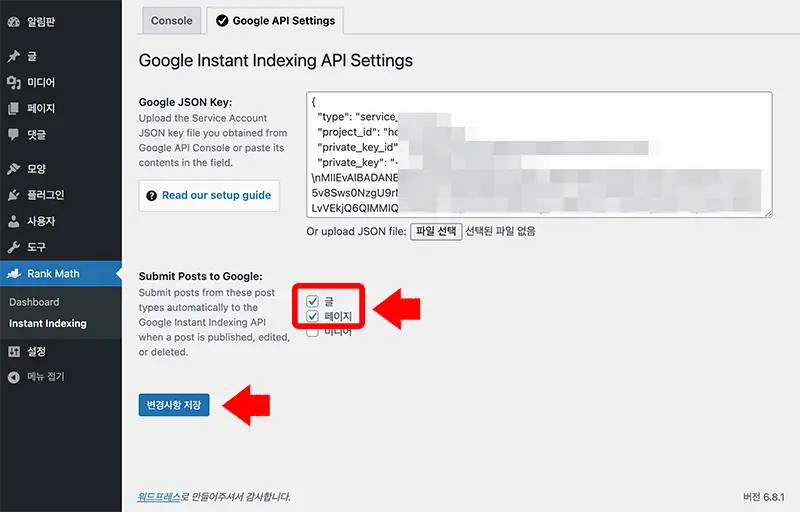
Task: Open the 플러그인 plugins menu
Action: (x=61, y=195)
